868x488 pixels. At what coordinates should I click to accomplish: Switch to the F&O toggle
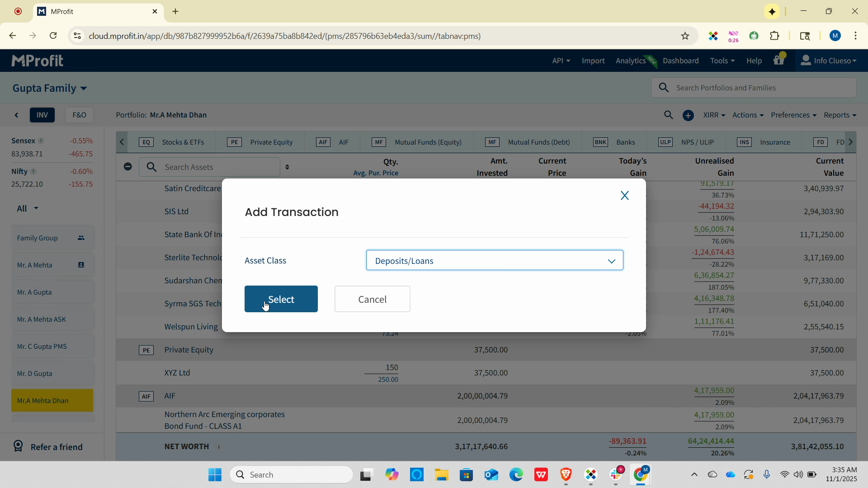[x=79, y=115]
